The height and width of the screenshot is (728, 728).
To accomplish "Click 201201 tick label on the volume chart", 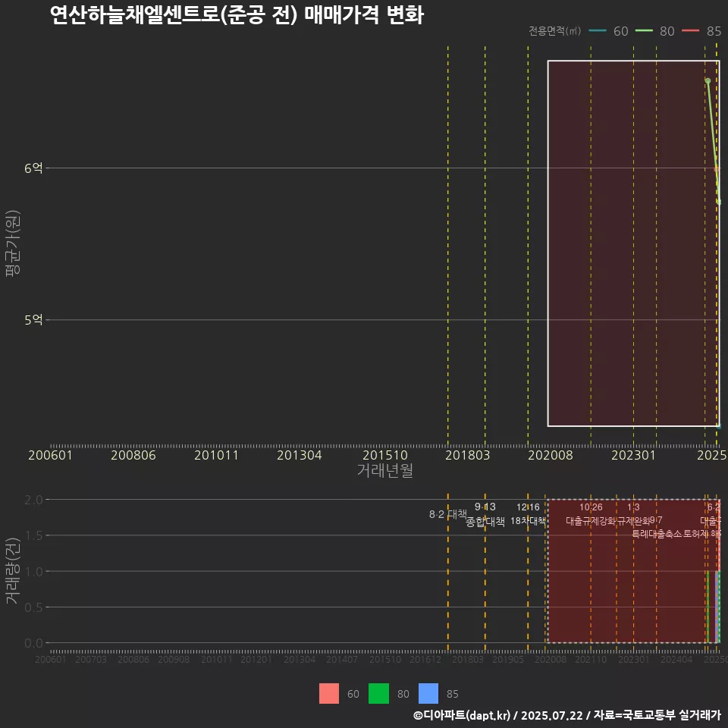I will click(x=256, y=659).
